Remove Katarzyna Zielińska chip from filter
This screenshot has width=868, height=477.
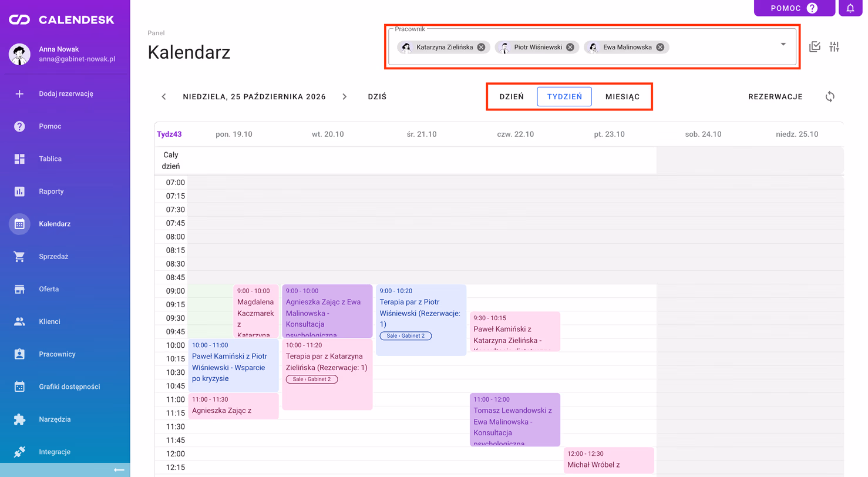tap(481, 47)
